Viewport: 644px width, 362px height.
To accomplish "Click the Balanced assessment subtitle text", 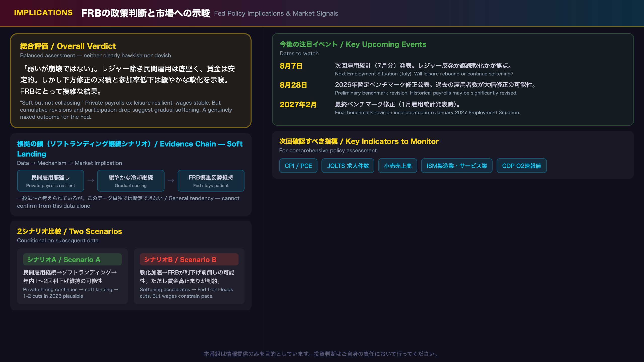I will 96,56.
